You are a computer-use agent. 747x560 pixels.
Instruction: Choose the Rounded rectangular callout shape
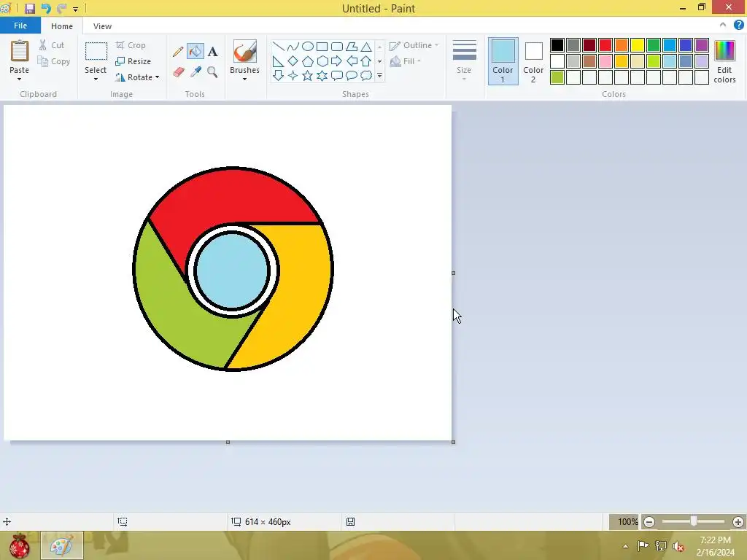click(337, 75)
